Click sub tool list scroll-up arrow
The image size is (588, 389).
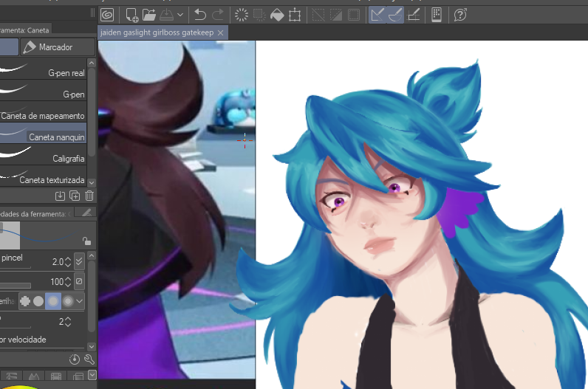pyautogui.click(x=92, y=63)
